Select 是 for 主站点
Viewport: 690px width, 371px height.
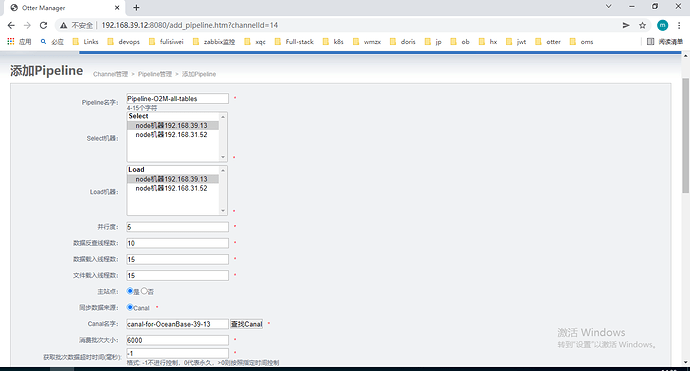[x=130, y=291]
